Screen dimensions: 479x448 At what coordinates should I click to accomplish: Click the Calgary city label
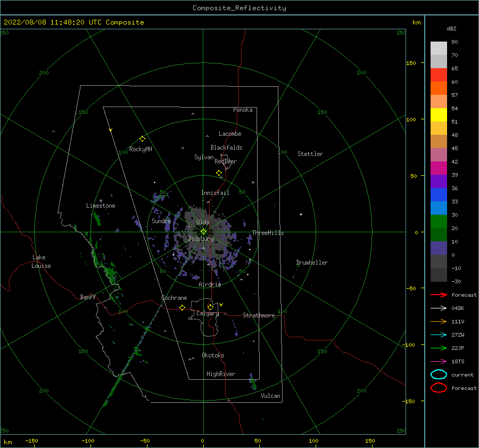(208, 313)
